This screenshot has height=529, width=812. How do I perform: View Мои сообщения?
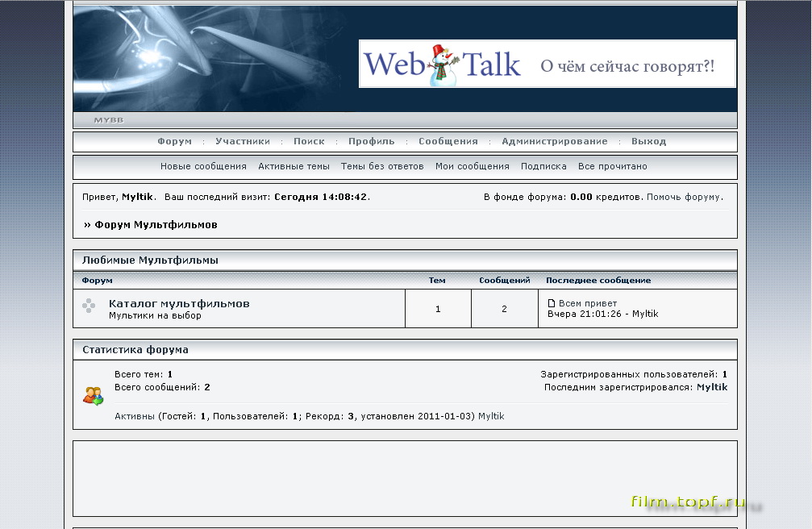[x=473, y=166]
